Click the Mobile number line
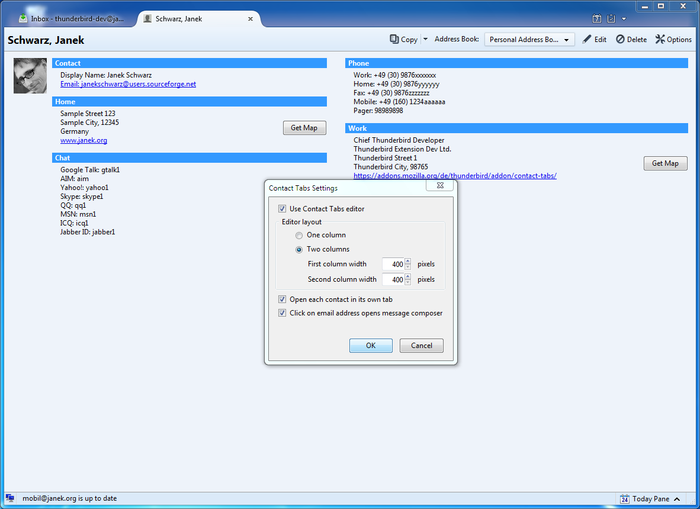 pyautogui.click(x=400, y=102)
